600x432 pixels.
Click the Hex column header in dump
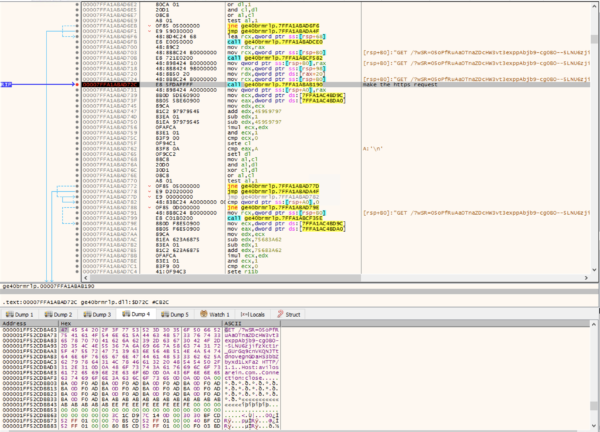[x=140, y=324]
